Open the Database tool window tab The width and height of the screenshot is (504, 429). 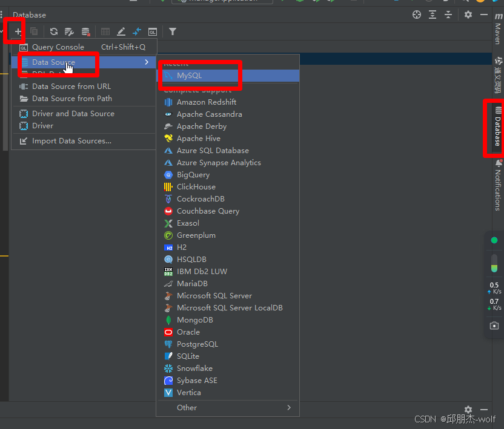click(498, 127)
